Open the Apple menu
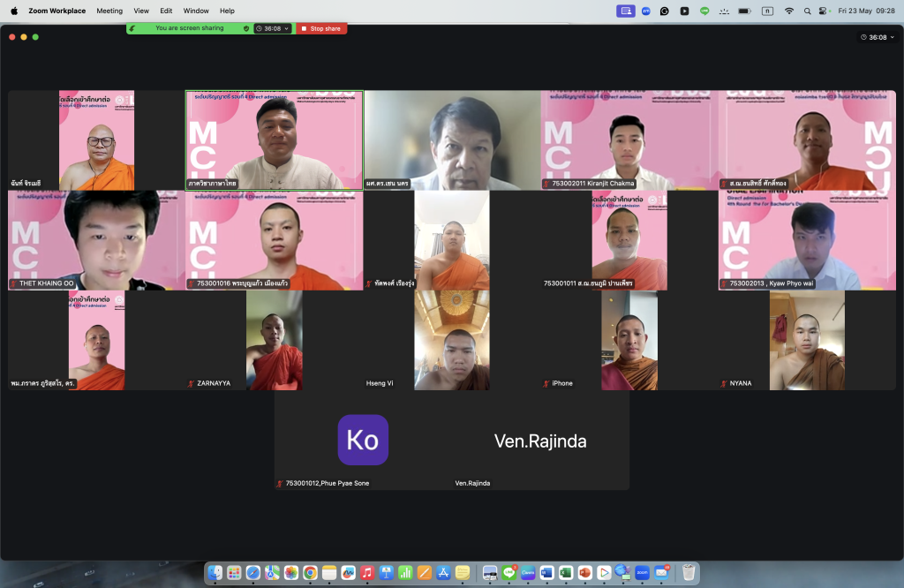Screen dimensions: 904x588 14,11
